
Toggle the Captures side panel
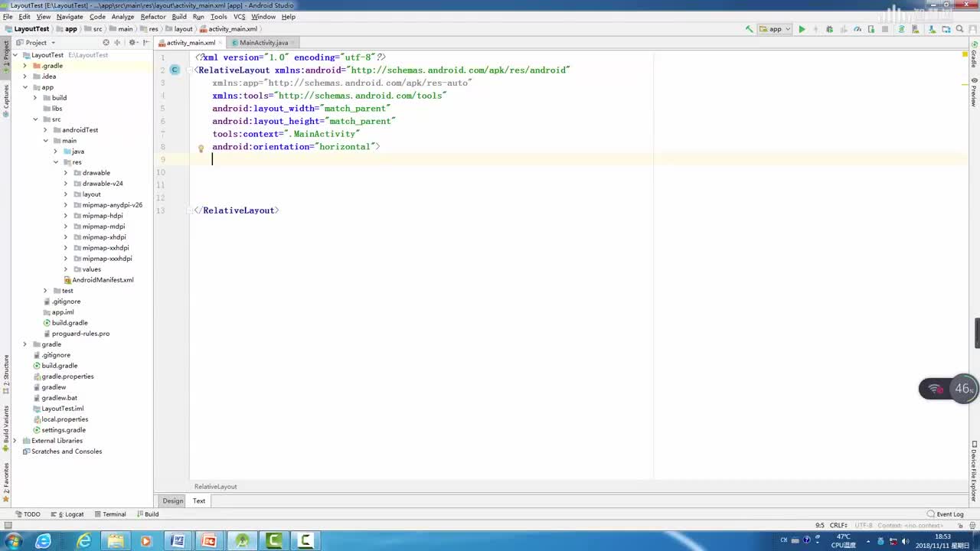point(6,101)
